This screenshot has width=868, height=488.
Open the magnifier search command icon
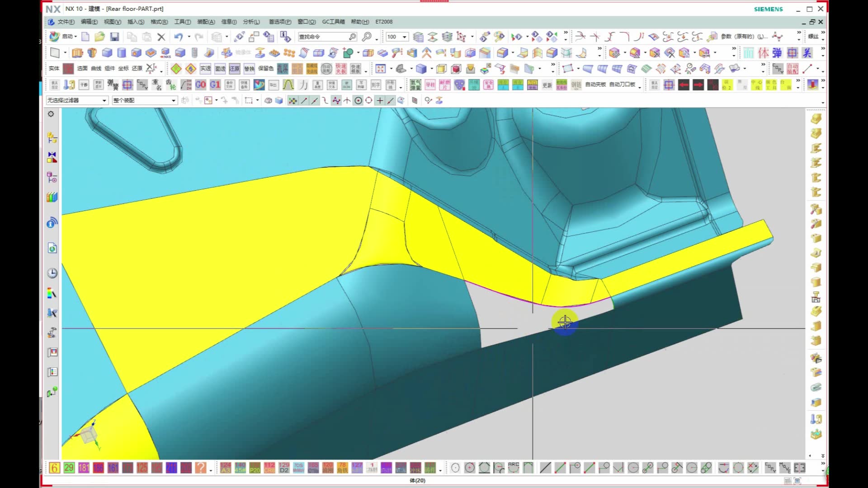[x=367, y=37]
